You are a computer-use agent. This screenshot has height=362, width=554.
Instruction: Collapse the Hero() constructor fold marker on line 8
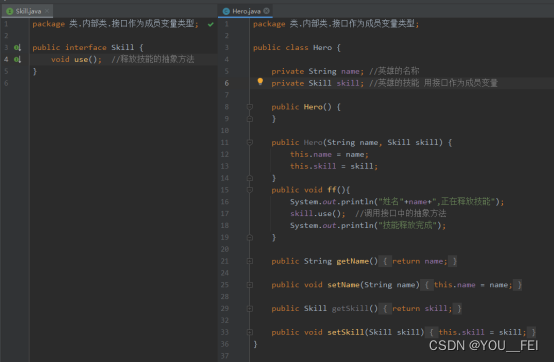pyautogui.click(x=250, y=107)
